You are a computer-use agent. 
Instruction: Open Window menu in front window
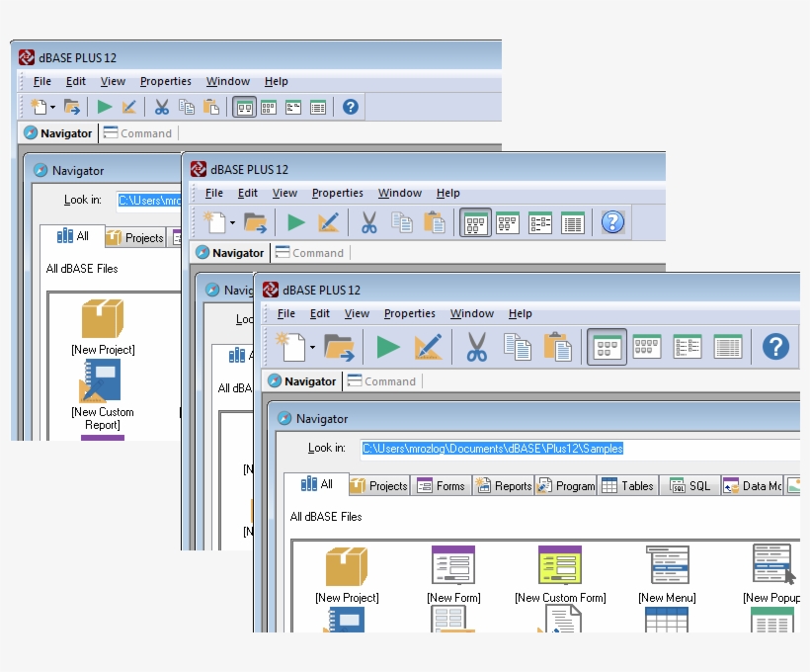point(472,313)
